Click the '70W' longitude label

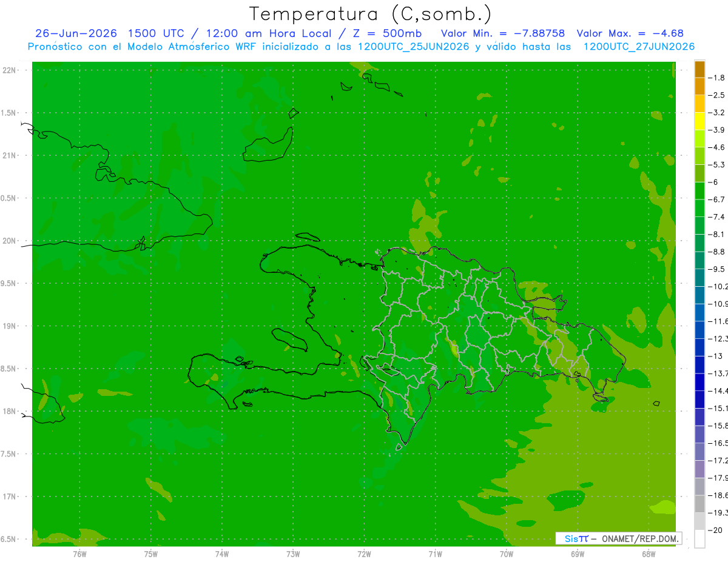click(x=507, y=554)
